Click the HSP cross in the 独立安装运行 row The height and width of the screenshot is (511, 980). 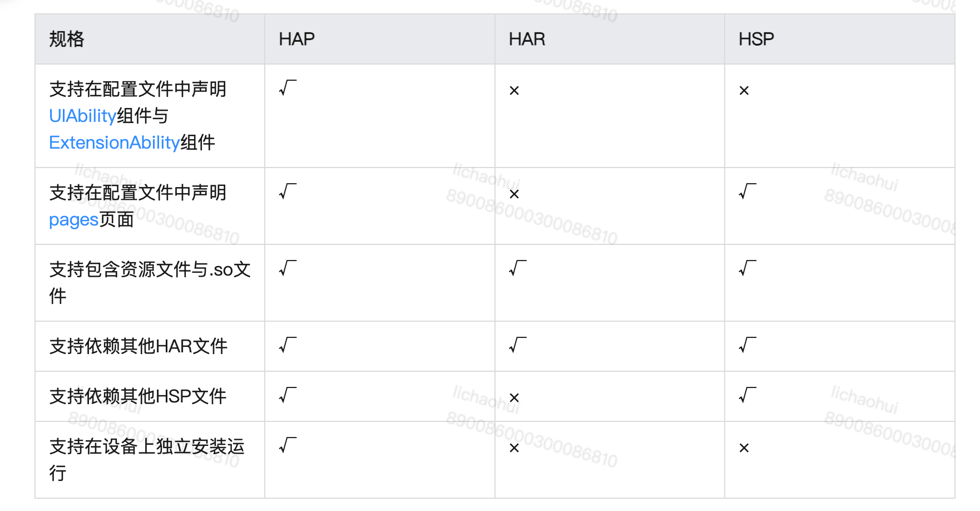(x=744, y=448)
